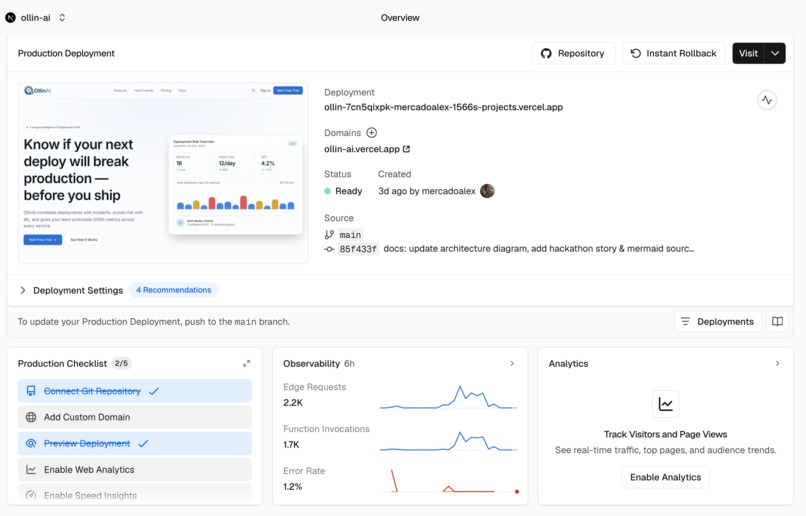Select the Connect Git Repository checklist item
Screen dimensions: 806x516
point(135,391)
